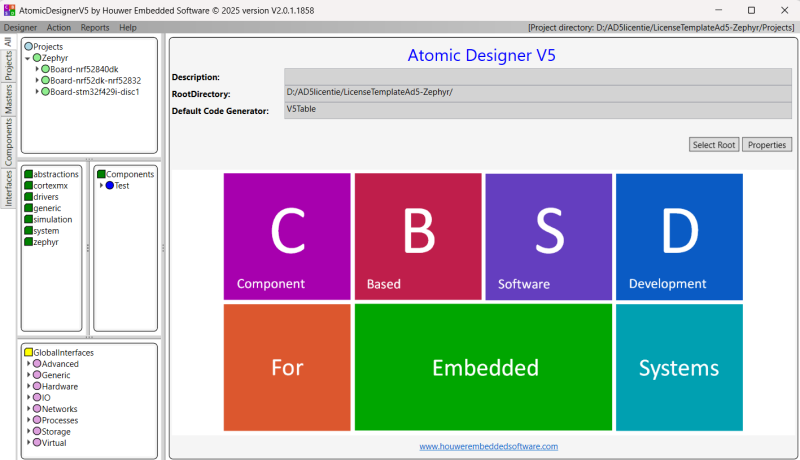This screenshot has width=800, height=460.
Task: Click the AtomicDesigner app icon in title bar
Action: (9, 10)
